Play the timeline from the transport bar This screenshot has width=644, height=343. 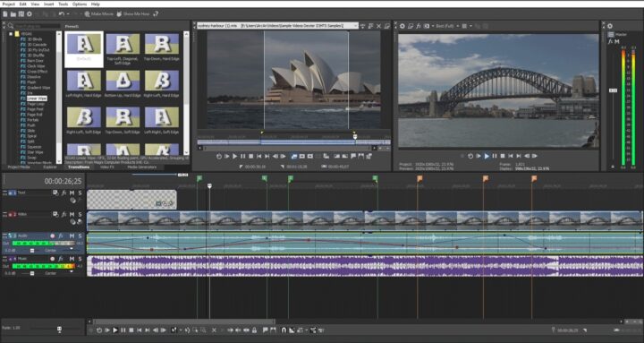[x=115, y=330]
